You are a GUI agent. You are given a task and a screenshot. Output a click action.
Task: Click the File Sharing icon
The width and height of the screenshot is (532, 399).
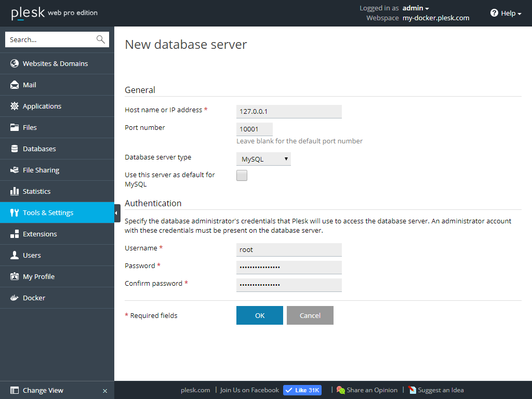(x=14, y=170)
